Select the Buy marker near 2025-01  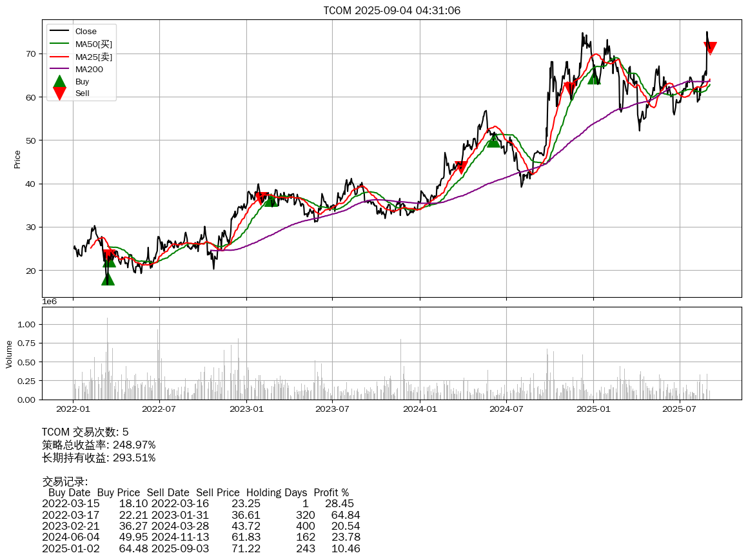coord(594,77)
